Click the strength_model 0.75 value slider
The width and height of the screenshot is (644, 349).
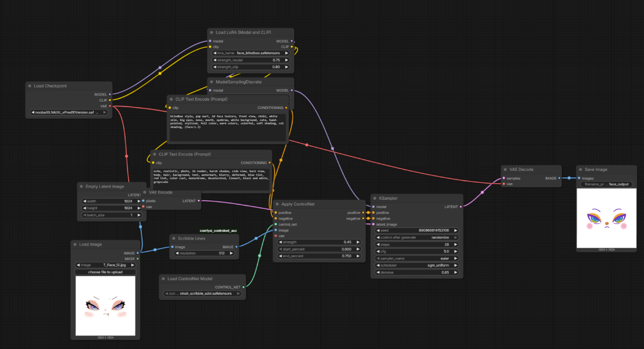click(x=251, y=60)
